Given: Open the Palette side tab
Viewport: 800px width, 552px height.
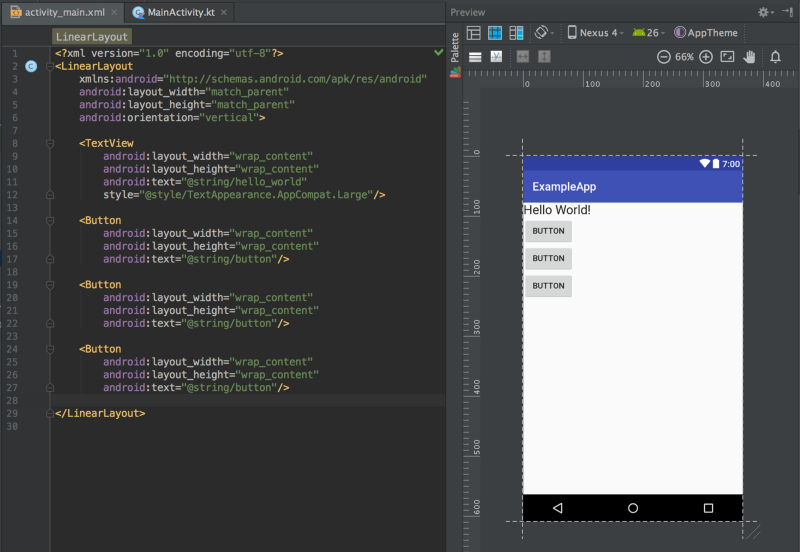Looking at the screenshot, I should 455,47.
